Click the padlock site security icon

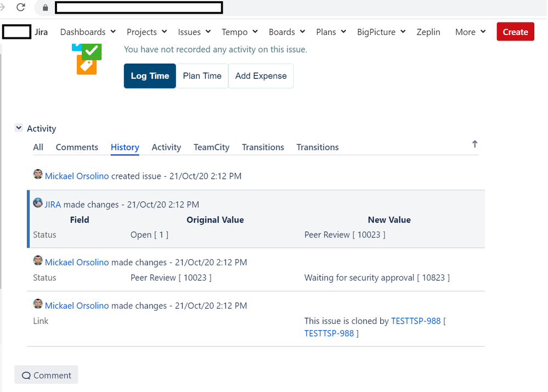(45, 7)
